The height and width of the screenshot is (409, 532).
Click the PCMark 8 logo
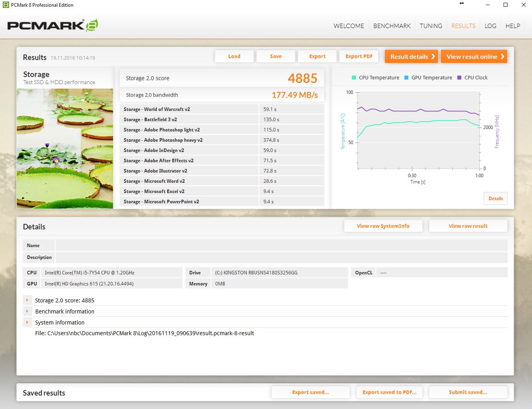point(53,26)
